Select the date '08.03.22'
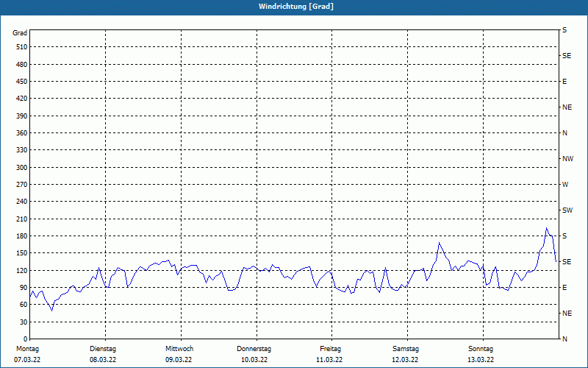Screen dimensions: 588x368 pos(103,360)
